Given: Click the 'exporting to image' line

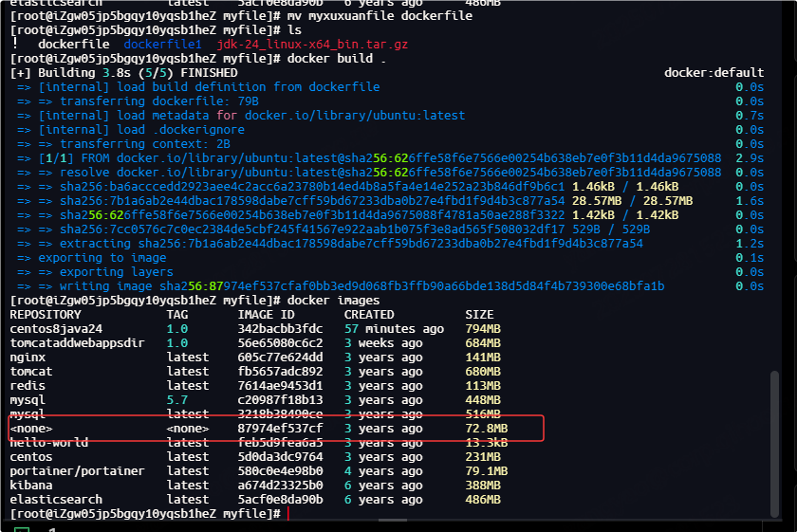Looking at the screenshot, I should click(102, 258).
